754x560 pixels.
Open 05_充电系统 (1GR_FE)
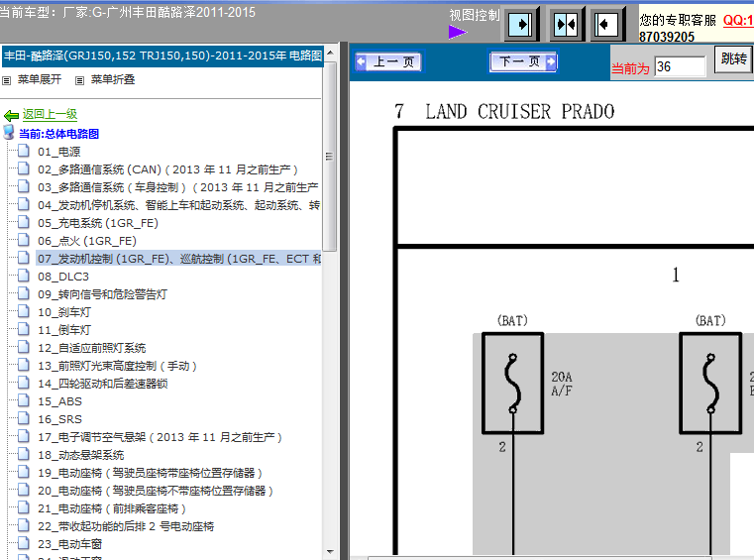[98, 223]
